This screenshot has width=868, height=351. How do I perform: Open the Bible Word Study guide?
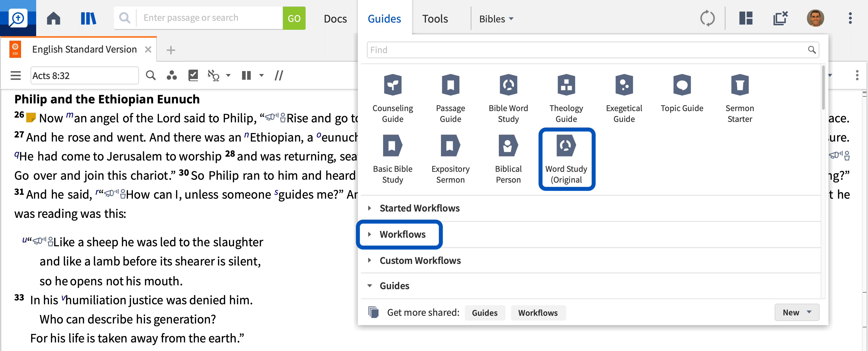point(508,98)
